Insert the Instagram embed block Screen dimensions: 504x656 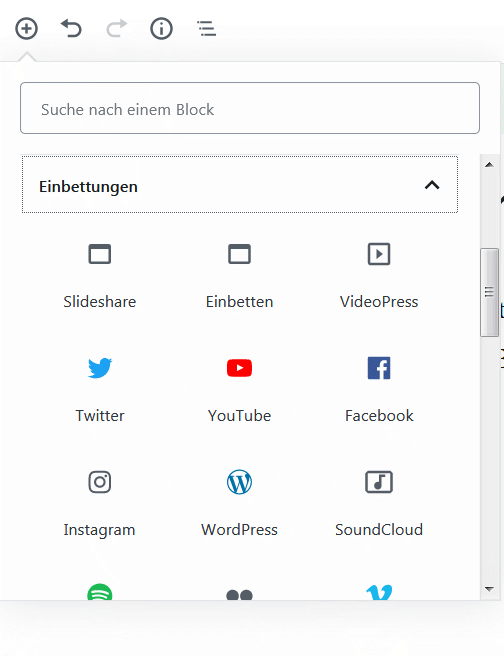(x=100, y=482)
